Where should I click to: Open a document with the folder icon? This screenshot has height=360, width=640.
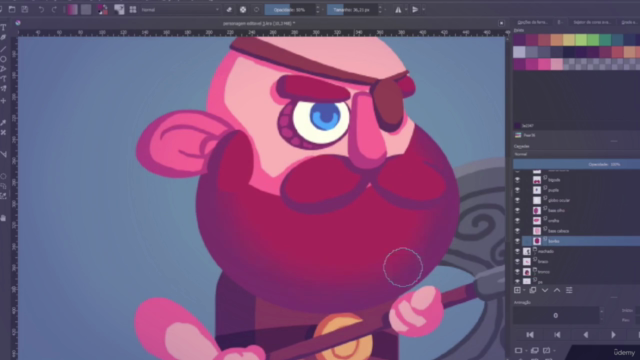[x=12, y=9]
